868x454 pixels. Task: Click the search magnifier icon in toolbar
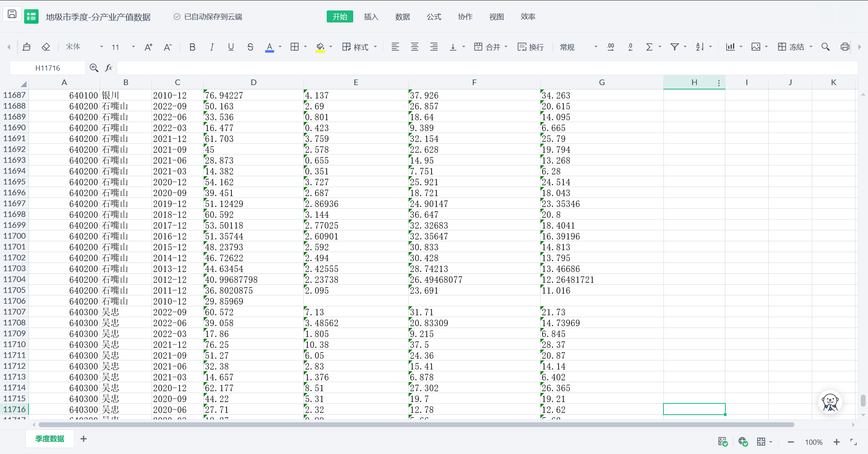click(825, 47)
